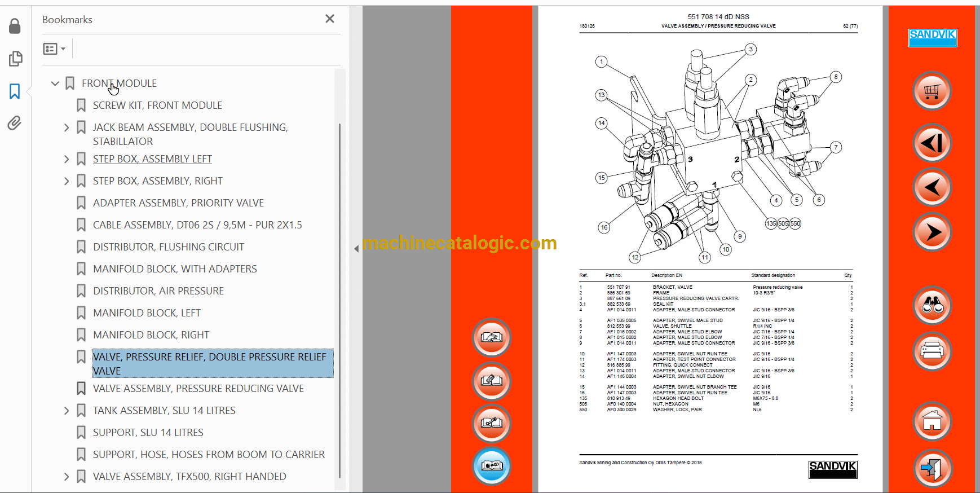The image size is (980, 493).
Task: Show the page thumbnails panel
Action: [x=15, y=59]
